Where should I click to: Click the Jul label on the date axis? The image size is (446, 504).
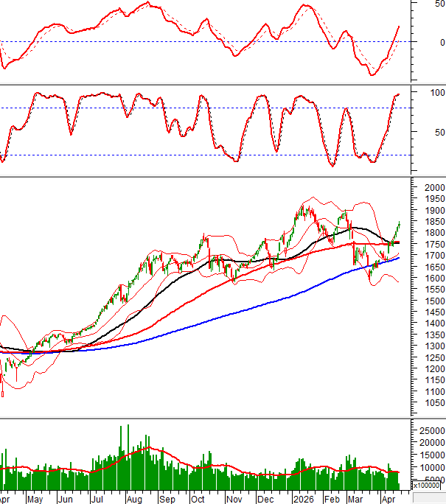97,499
